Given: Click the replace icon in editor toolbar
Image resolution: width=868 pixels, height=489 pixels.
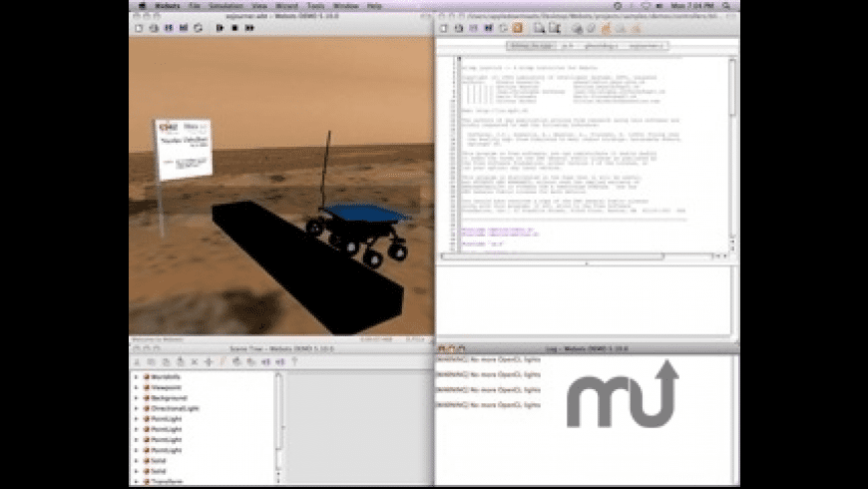Looking at the screenshot, I should [554, 28].
